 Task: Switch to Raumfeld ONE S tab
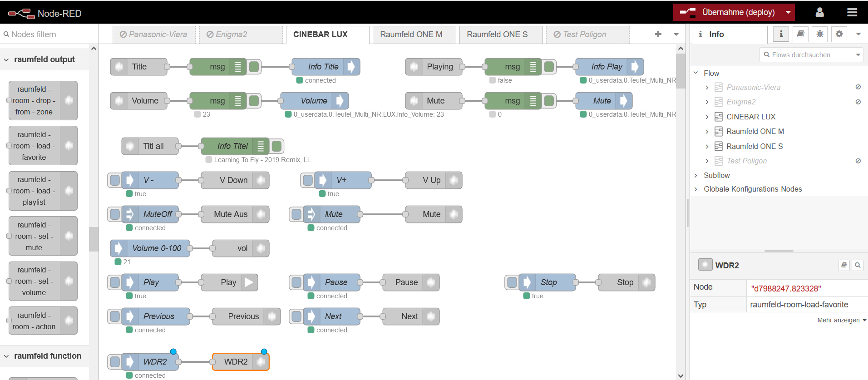(x=501, y=35)
